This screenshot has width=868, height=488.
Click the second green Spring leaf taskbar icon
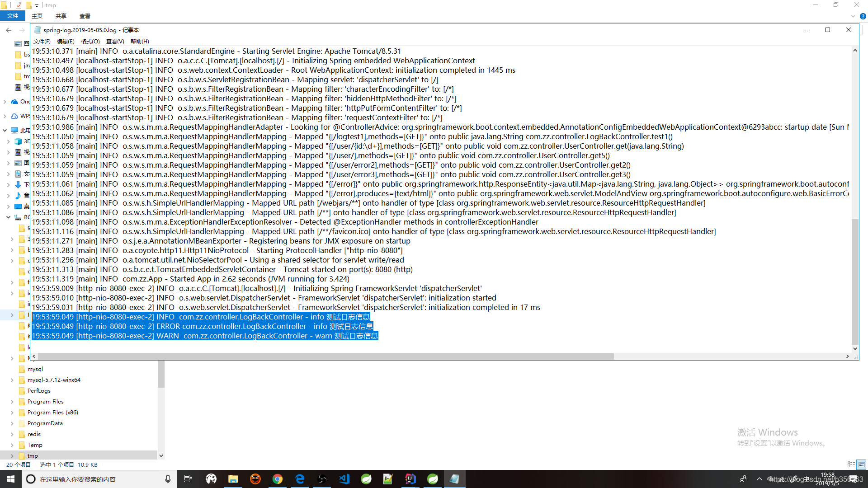coord(433,479)
